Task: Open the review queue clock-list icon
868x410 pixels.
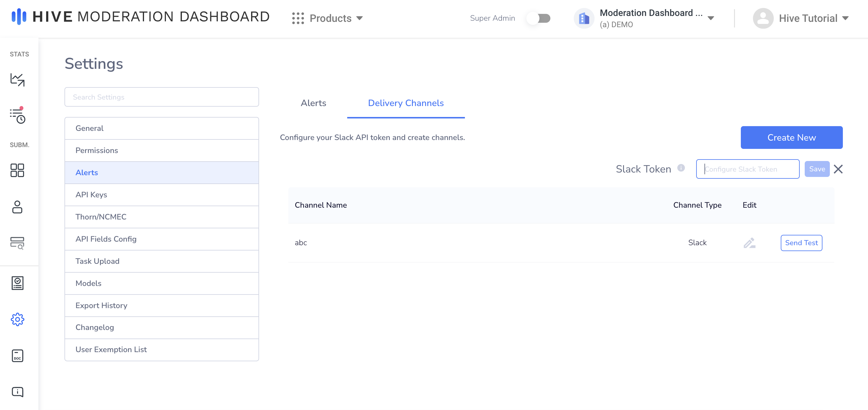Action: 17,116
